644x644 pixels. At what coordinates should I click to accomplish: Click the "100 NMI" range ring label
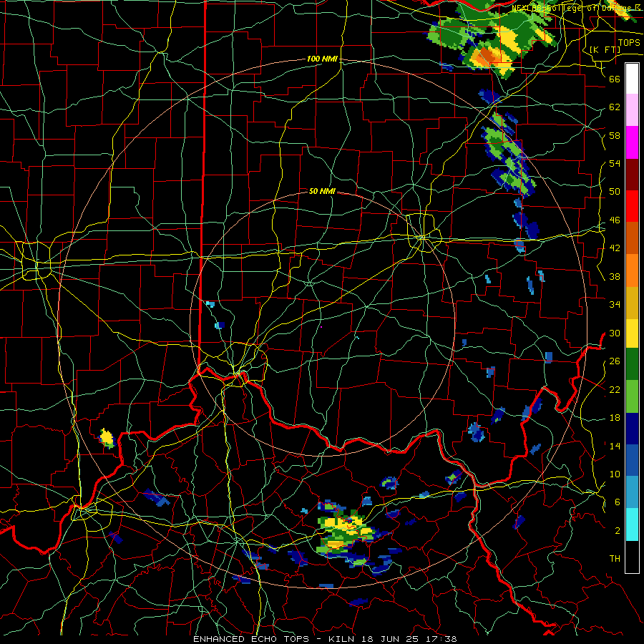click(x=322, y=59)
